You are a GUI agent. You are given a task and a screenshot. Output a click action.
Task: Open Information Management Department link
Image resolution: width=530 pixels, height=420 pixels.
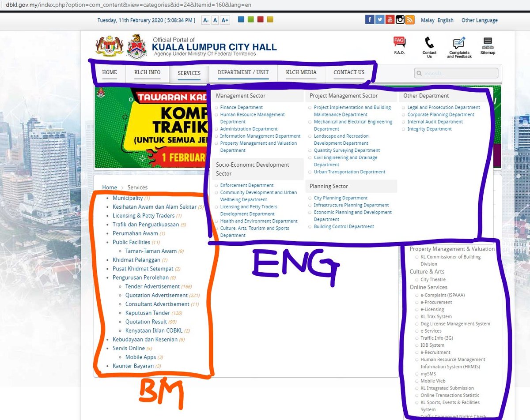(260, 136)
